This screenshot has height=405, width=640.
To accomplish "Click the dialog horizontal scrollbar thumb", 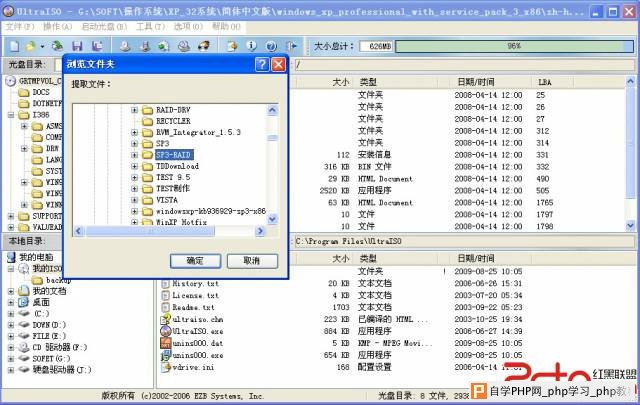I will [x=150, y=231].
